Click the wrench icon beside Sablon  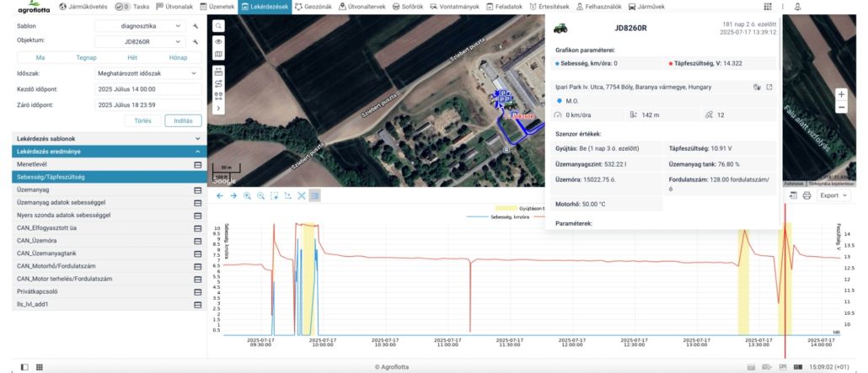pos(196,26)
